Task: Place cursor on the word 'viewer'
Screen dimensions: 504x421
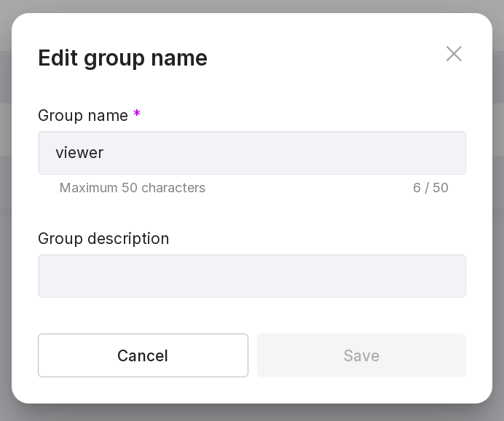Action: (x=79, y=153)
